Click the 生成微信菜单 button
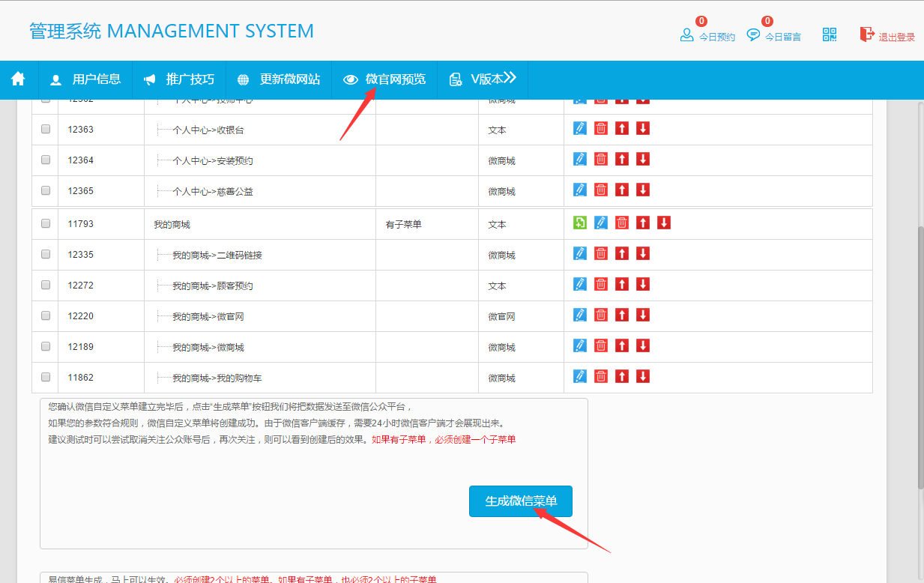This screenshot has height=583, width=924. pos(520,501)
